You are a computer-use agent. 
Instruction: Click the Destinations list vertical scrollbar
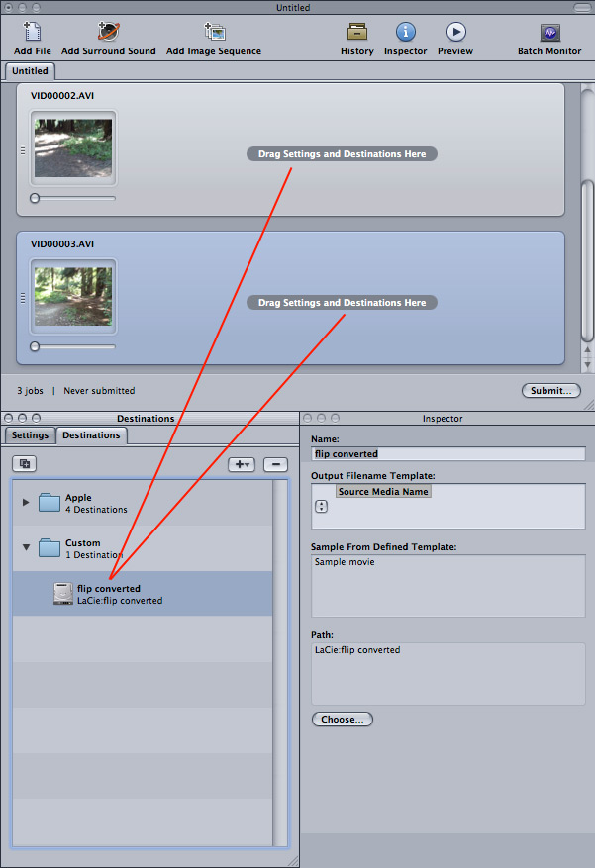click(280, 662)
